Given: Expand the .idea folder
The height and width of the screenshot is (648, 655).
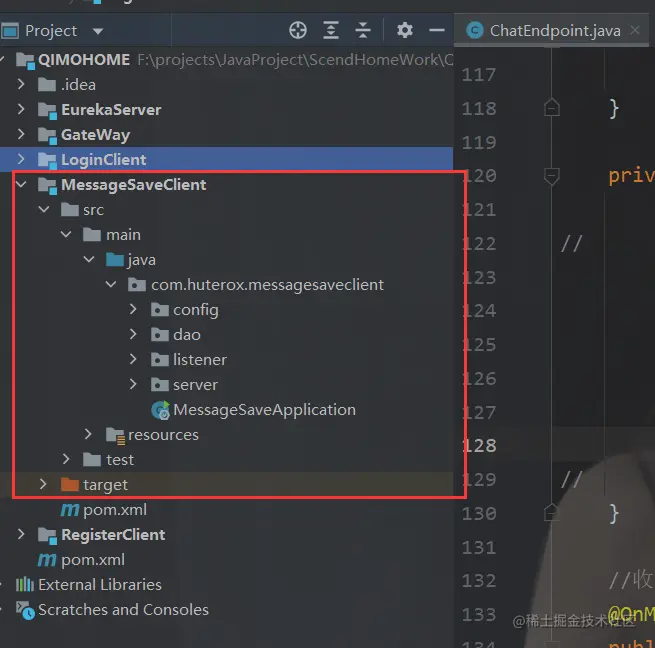Looking at the screenshot, I should point(21,85).
